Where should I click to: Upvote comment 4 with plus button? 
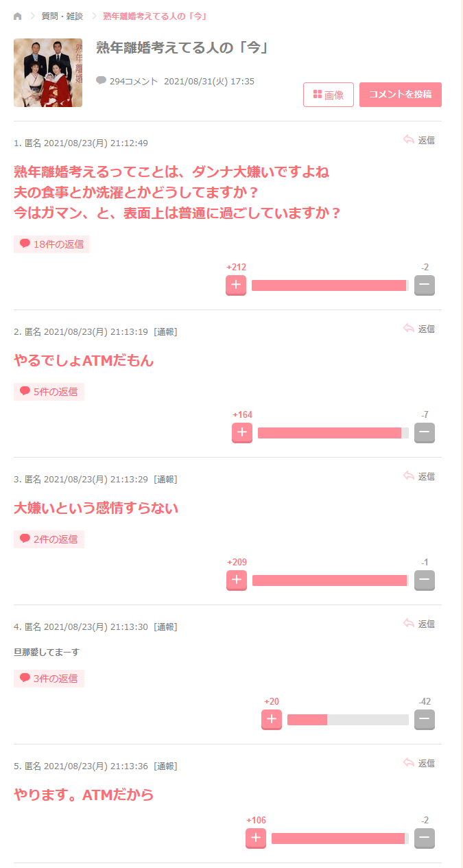(272, 720)
